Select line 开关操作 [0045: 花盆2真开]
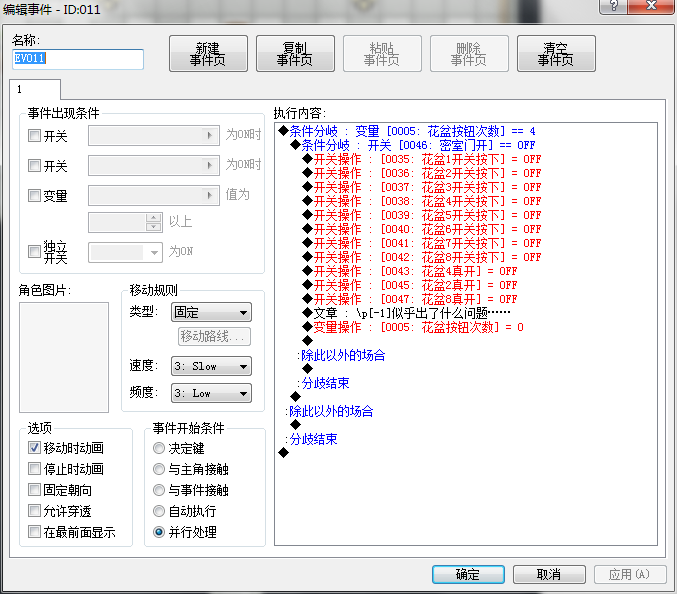This screenshot has height=594, width=677. [410, 285]
